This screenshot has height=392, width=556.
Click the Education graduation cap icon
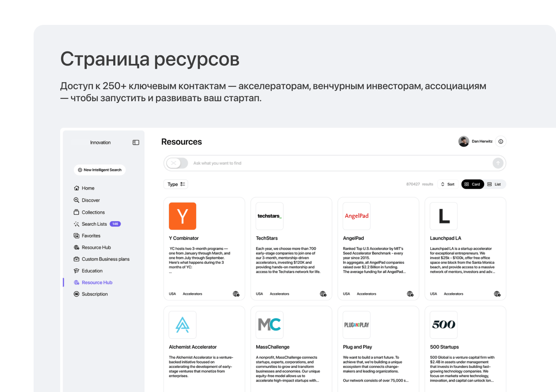point(76,271)
